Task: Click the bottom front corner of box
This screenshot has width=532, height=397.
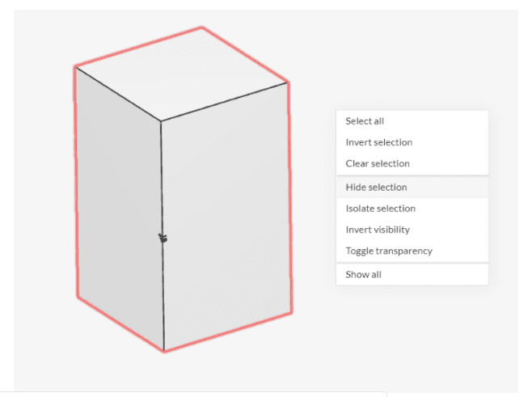Action: coord(164,351)
